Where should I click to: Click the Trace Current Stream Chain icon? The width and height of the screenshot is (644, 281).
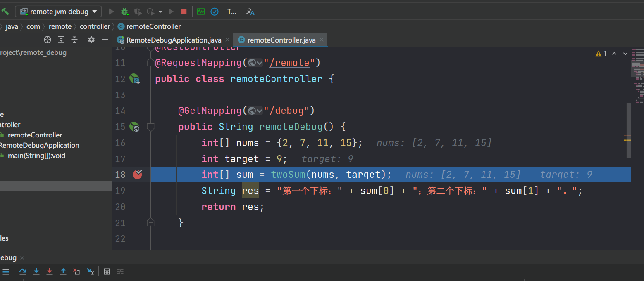coord(120,272)
